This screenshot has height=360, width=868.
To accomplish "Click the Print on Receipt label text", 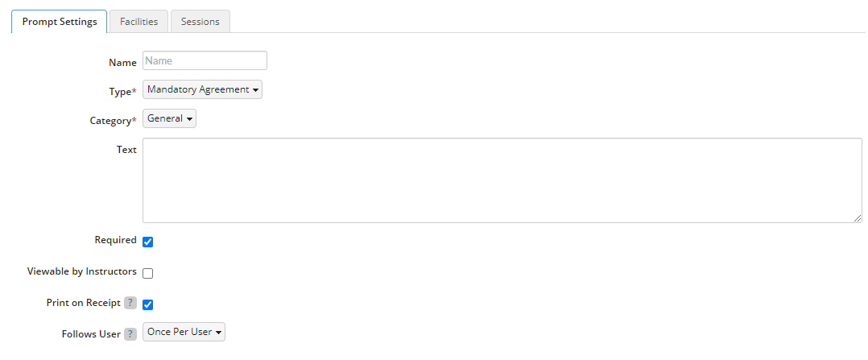I will coord(84,303).
